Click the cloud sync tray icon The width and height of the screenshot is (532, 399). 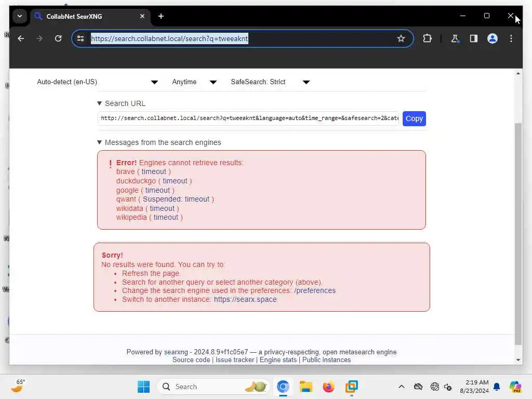coord(418,387)
